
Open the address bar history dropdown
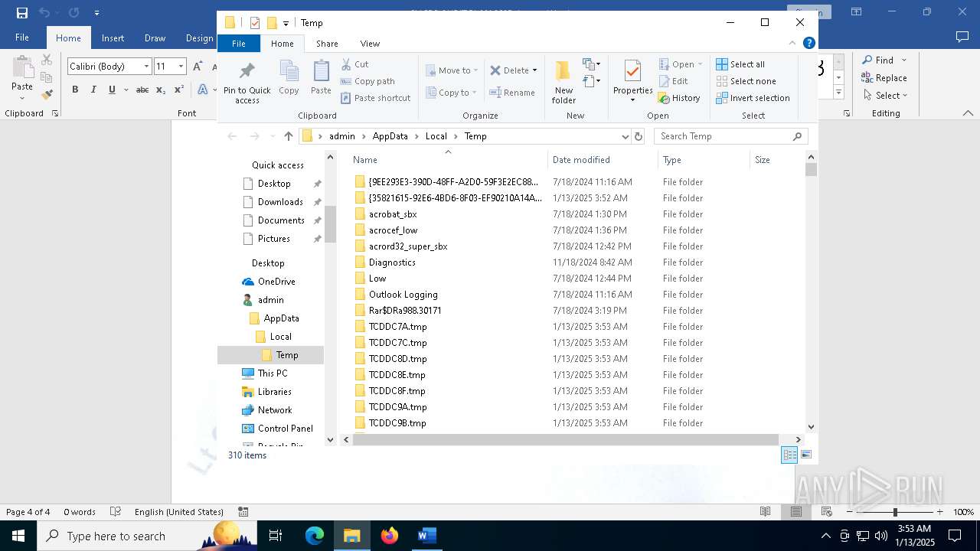point(625,136)
